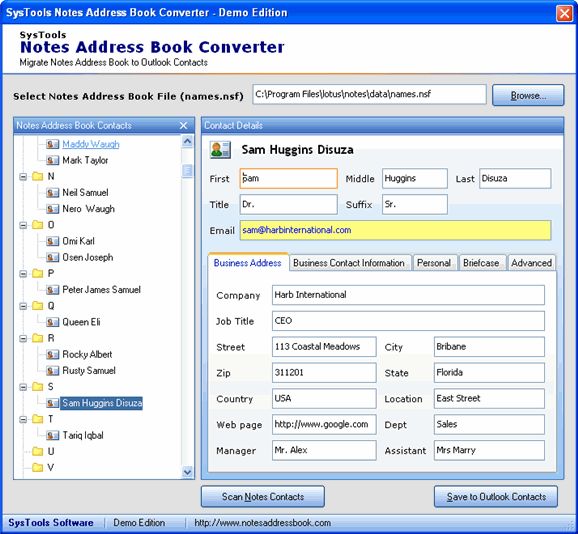Image resolution: width=578 pixels, height=534 pixels.
Task: Click the contact card icon beside Maddy Waugh
Action: point(52,144)
